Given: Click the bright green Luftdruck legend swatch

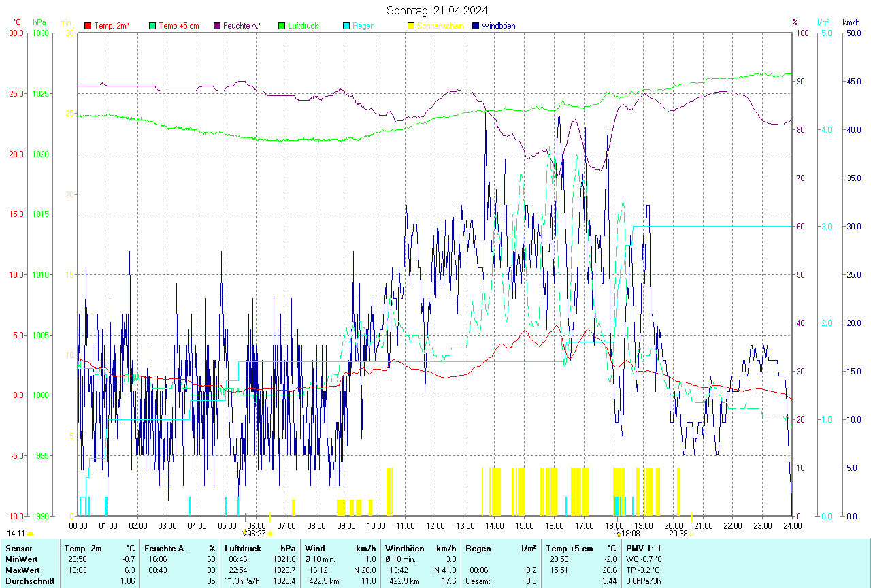Looking at the screenshot, I should click(282, 26).
